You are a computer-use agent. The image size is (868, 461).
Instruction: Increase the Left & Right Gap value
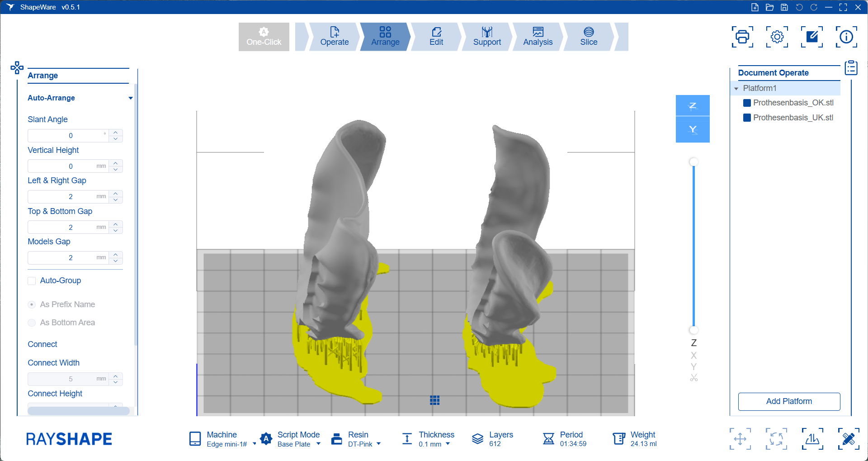(x=116, y=194)
